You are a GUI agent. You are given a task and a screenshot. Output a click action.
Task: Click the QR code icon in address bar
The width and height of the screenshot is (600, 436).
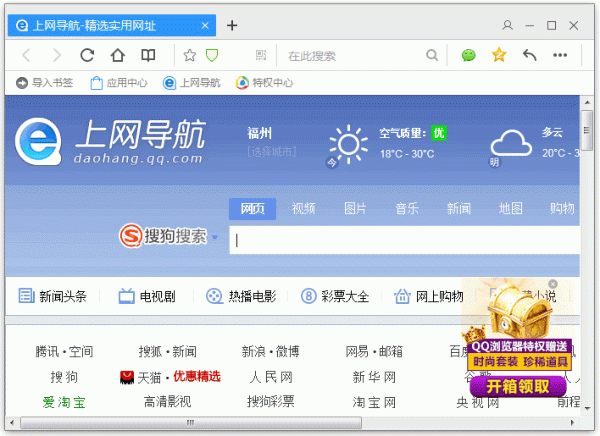point(261,56)
